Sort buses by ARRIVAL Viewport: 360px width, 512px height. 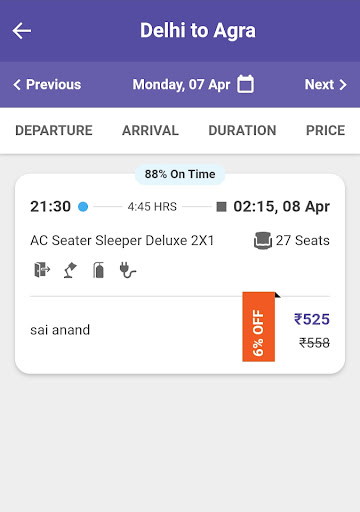[x=150, y=130]
